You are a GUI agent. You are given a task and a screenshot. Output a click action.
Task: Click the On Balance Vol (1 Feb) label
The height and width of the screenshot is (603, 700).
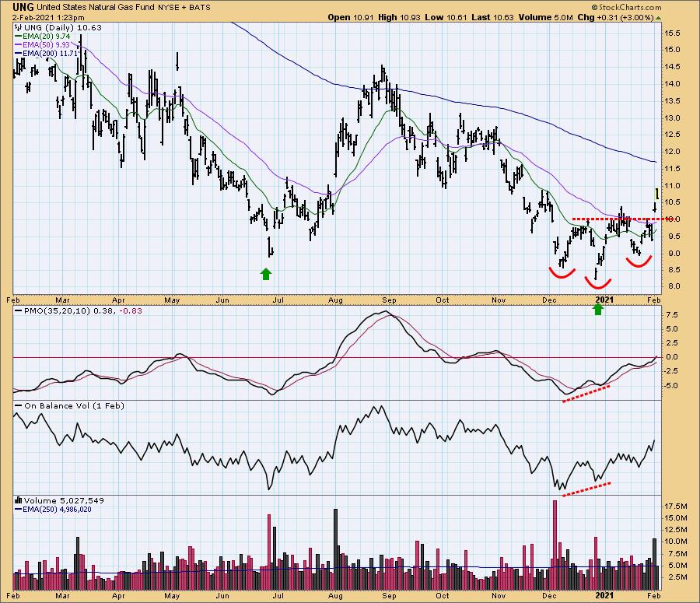(x=74, y=405)
